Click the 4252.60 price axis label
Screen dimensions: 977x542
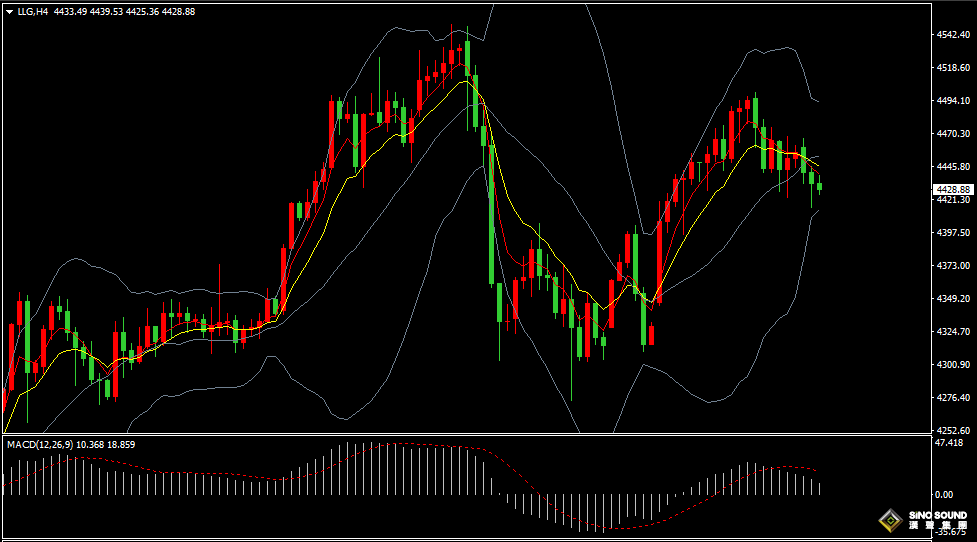point(953,430)
